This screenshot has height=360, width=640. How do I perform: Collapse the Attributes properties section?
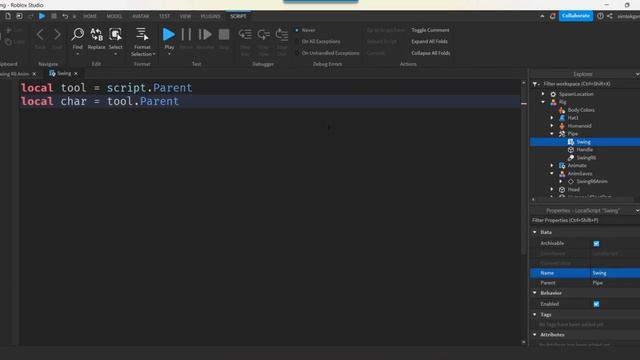click(535, 334)
